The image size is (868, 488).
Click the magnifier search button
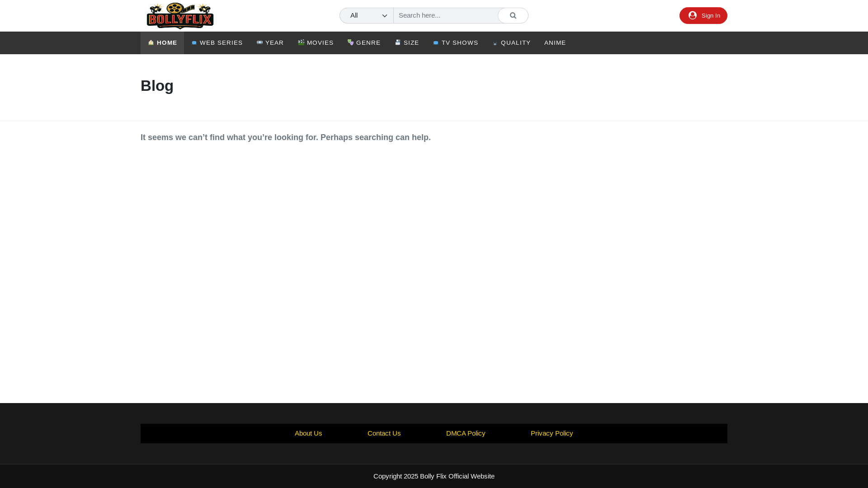[513, 15]
